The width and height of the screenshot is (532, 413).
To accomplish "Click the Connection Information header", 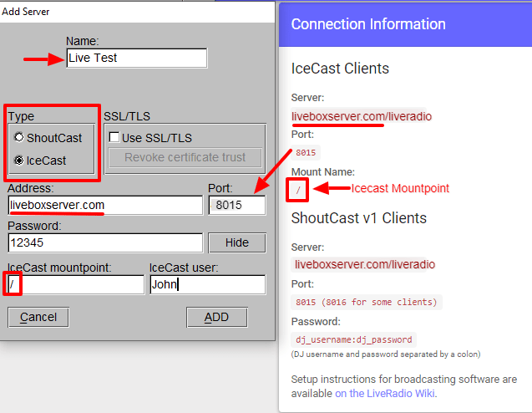I will 368,24.
